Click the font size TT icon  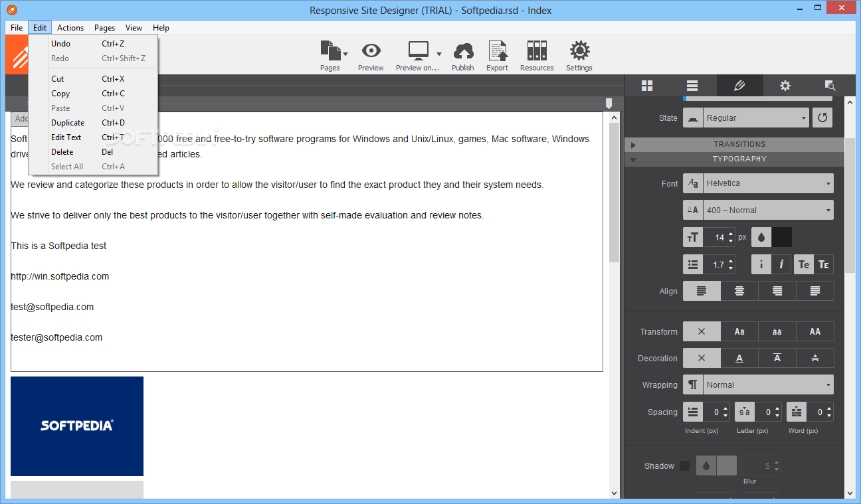tap(693, 237)
